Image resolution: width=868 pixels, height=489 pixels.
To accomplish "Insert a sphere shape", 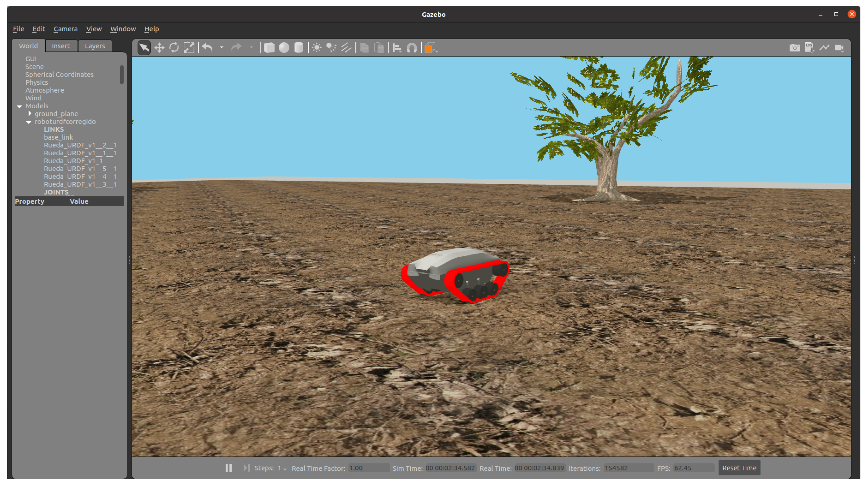I will point(284,48).
